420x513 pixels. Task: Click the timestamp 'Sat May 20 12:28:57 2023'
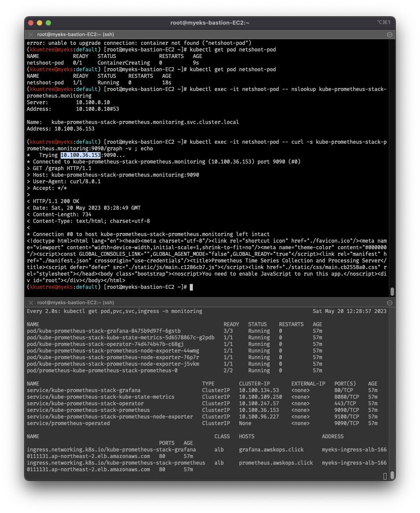click(x=350, y=311)
